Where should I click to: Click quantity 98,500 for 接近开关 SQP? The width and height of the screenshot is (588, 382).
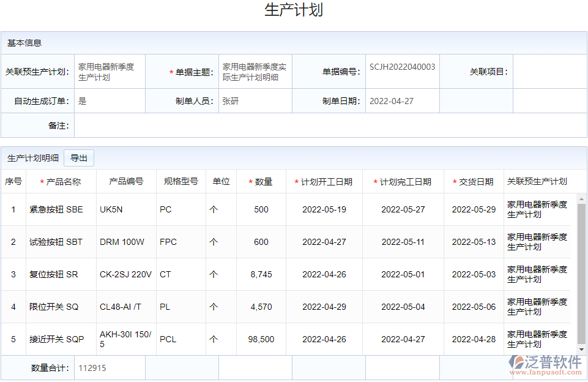pos(261,339)
